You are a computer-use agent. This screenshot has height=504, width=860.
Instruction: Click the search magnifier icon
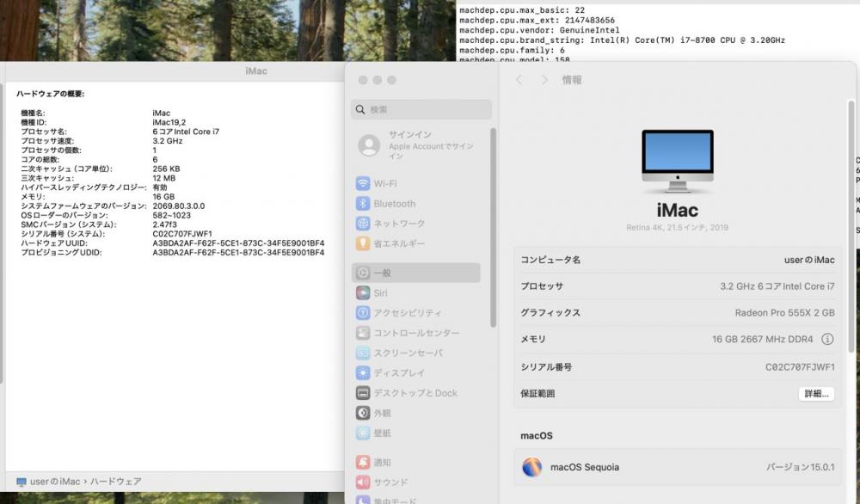point(360,110)
